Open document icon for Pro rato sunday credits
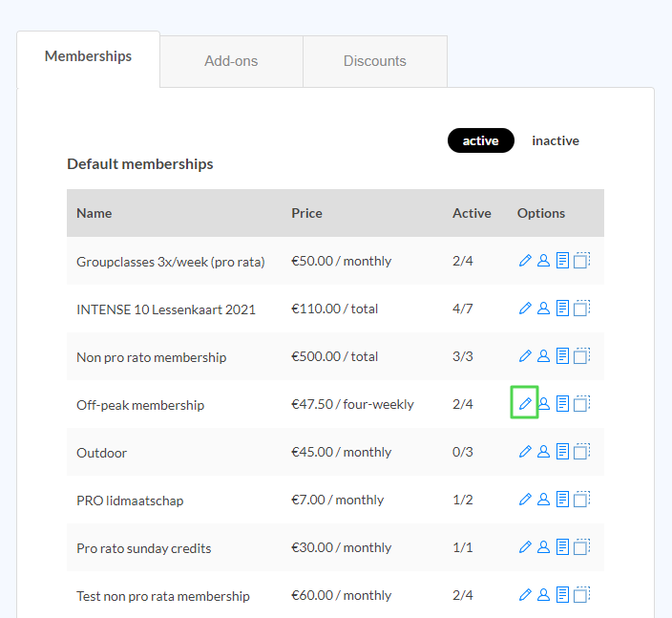The image size is (672, 618). tap(562, 547)
